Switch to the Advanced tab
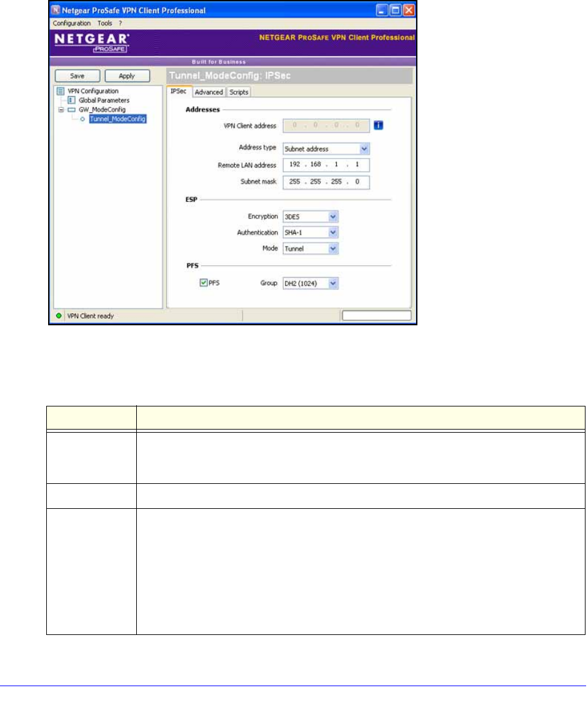588x728 pixels. pos(209,92)
